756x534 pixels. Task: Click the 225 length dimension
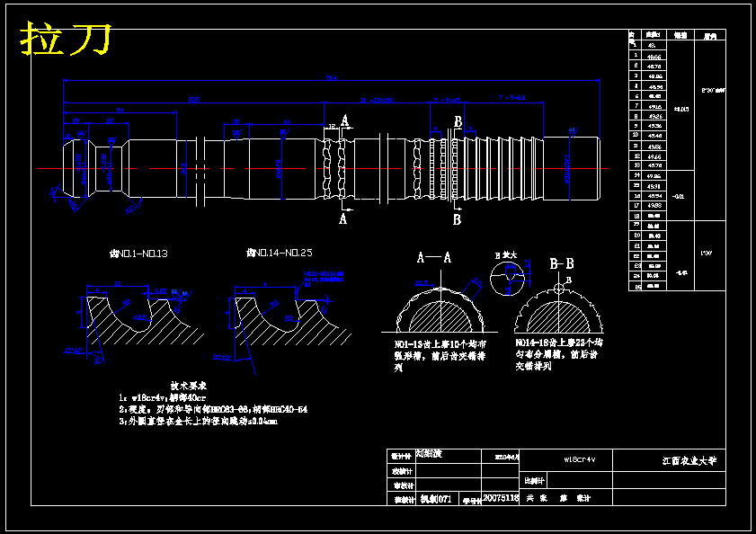[x=194, y=100]
